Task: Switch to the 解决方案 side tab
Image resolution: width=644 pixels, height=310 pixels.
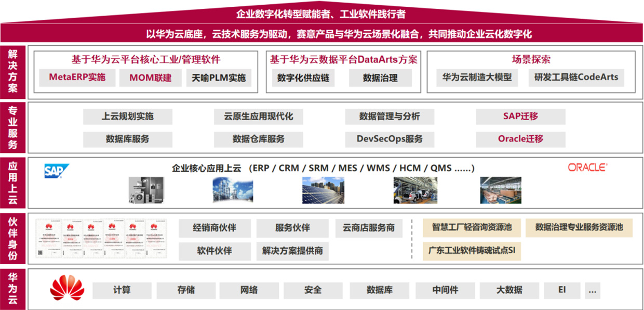Action: [x=12, y=70]
